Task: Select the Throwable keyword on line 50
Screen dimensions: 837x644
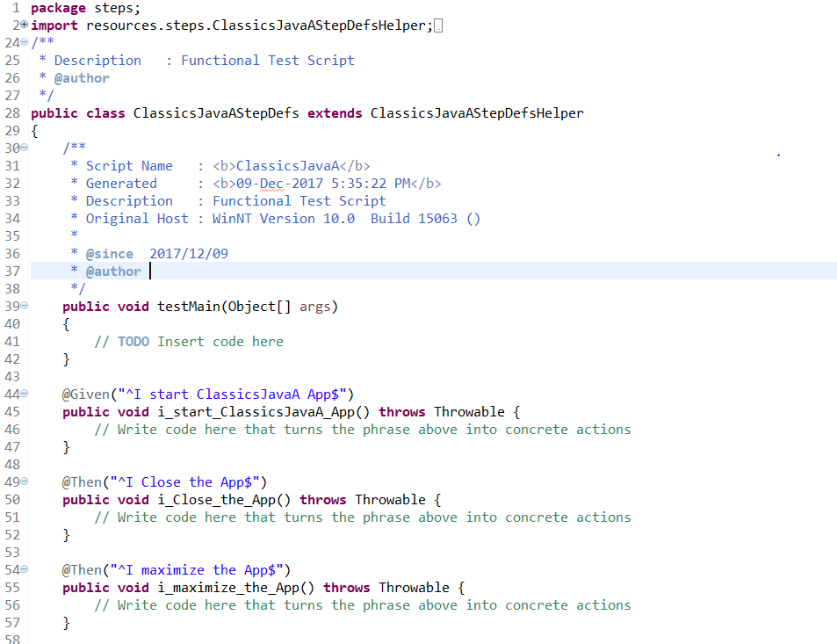Action: point(390,499)
